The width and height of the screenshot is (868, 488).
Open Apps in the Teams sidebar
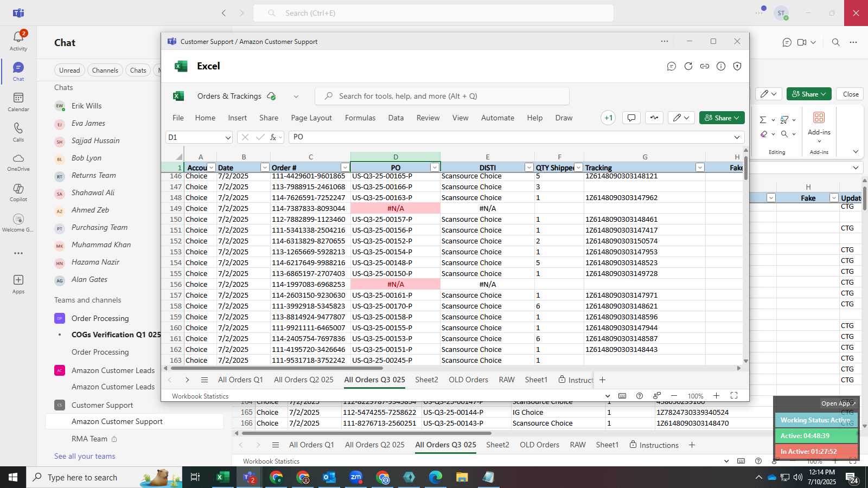pos(18,284)
